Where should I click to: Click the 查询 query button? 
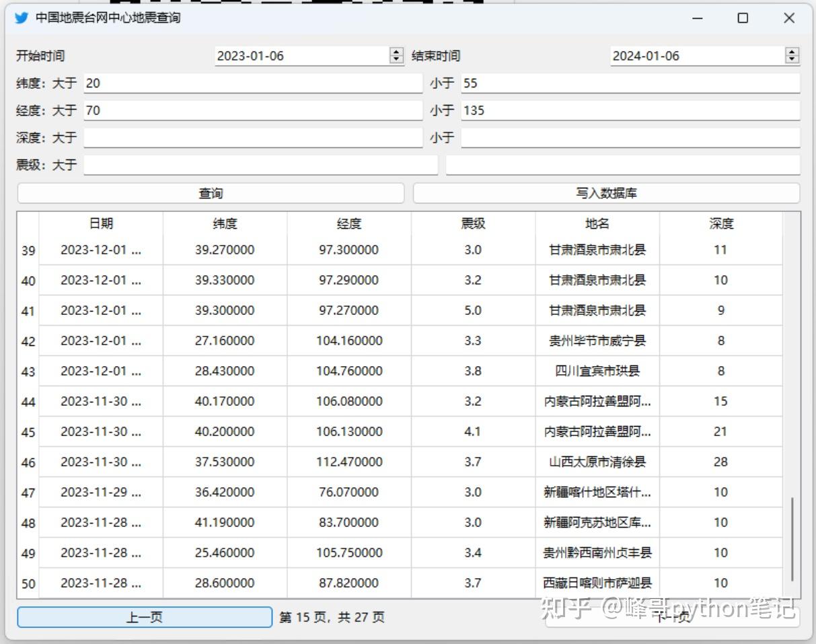click(x=211, y=193)
